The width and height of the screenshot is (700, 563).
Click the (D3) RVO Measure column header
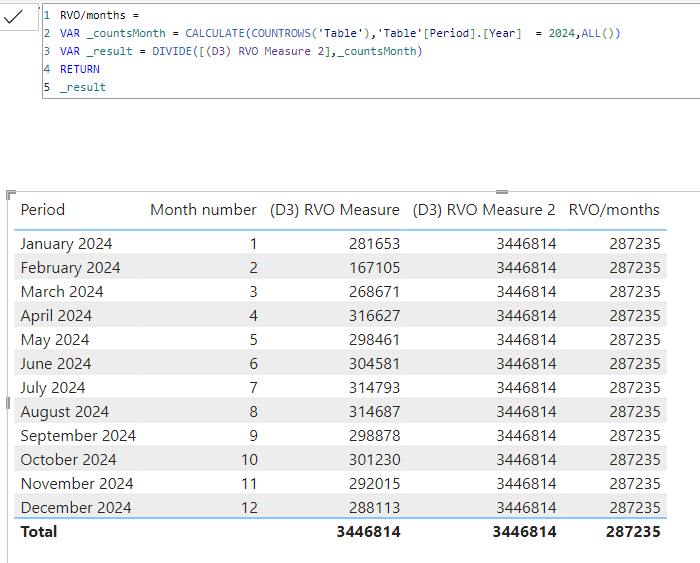point(335,209)
